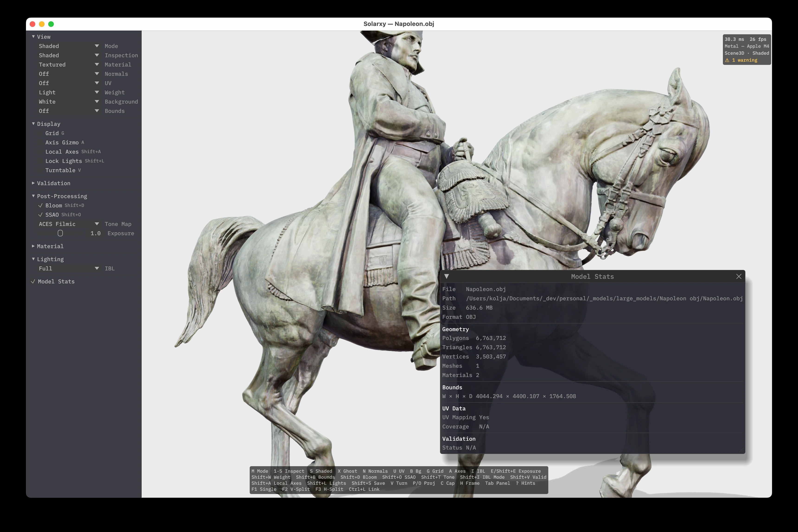Viewport: 798px width, 532px height.
Task: Click the Exposure slider handle
Action: pyautogui.click(x=60, y=233)
